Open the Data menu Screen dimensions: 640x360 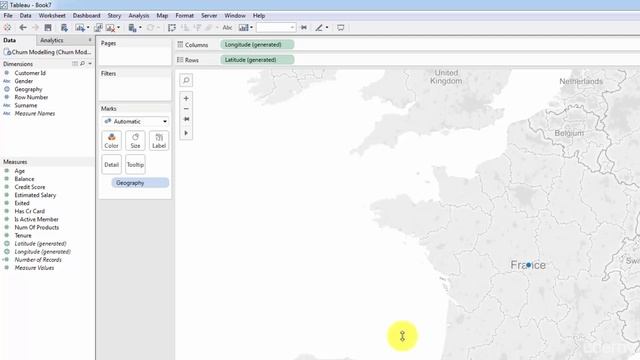point(25,16)
